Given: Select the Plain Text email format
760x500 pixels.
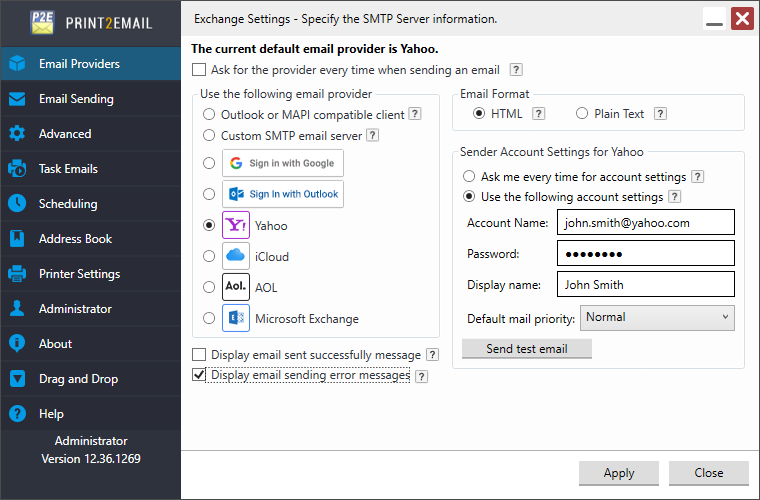Looking at the screenshot, I should point(582,114).
